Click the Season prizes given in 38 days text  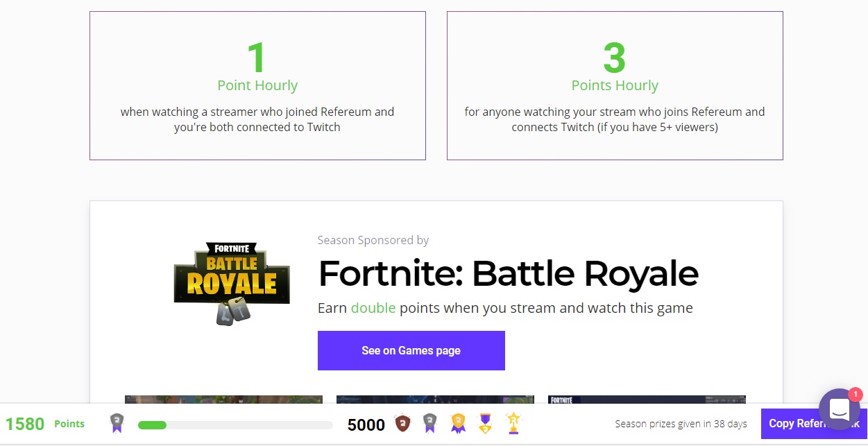click(681, 424)
